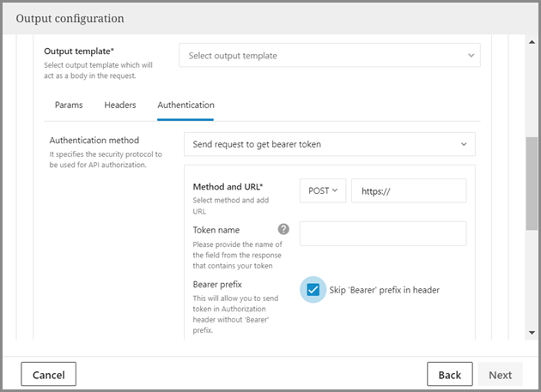Expand the Authentication method dropdown
The image size is (541, 392).
[x=329, y=144]
